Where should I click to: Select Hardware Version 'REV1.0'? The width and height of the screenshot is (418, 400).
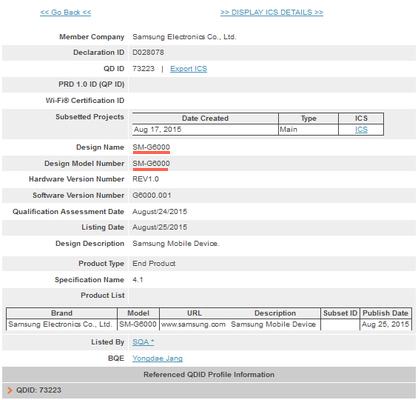pos(145,179)
